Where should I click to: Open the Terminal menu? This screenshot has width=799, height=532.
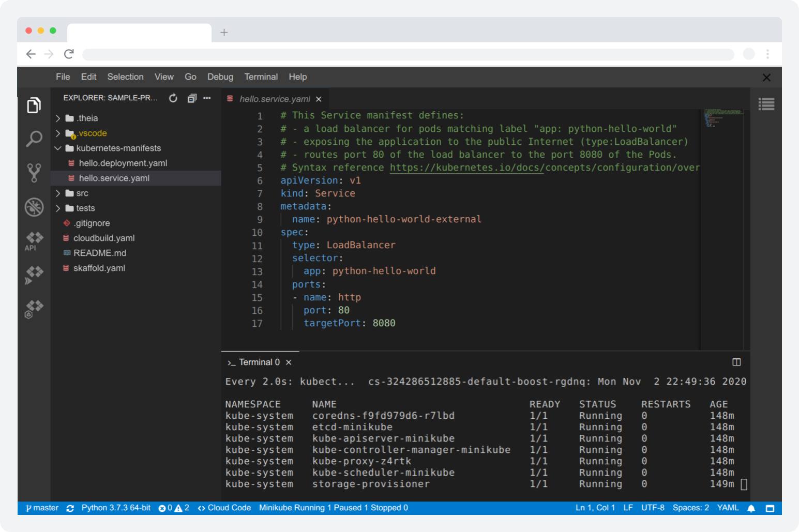click(x=261, y=77)
